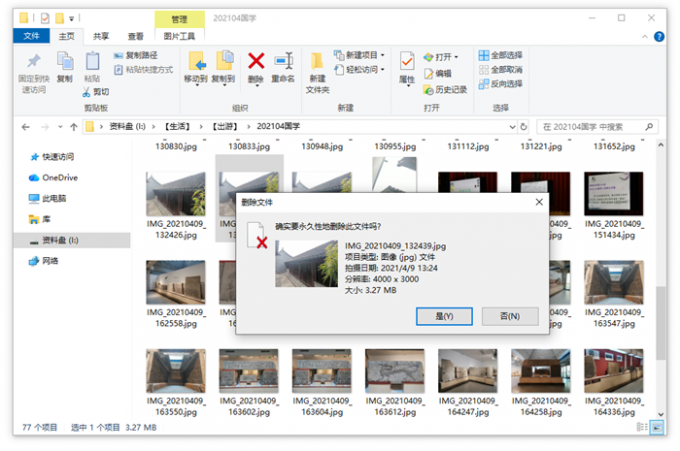Click the 管理 contextual tab header
This screenshot has height=451, width=680.
coord(180,19)
